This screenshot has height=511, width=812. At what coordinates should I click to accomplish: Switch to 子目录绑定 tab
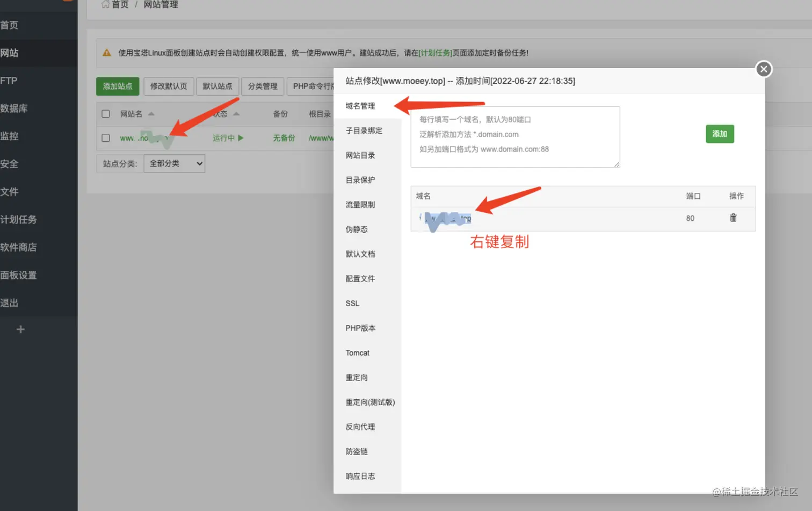[x=364, y=131]
